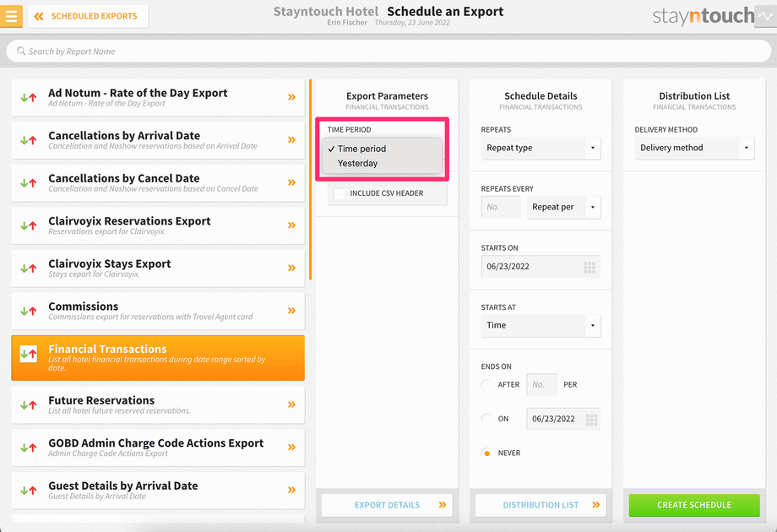Image resolution: width=777 pixels, height=532 pixels.
Task: Click the search magnifier icon
Action: point(21,51)
